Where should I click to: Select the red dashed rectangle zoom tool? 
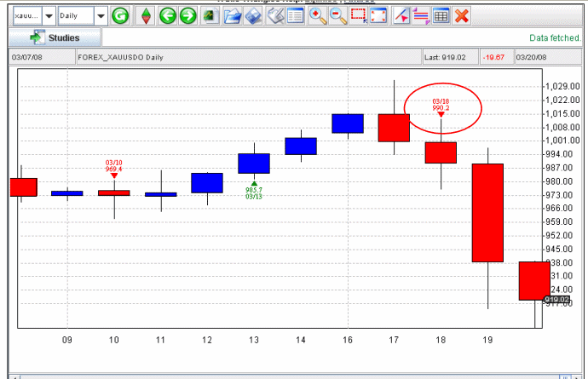(x=359, y=15)
